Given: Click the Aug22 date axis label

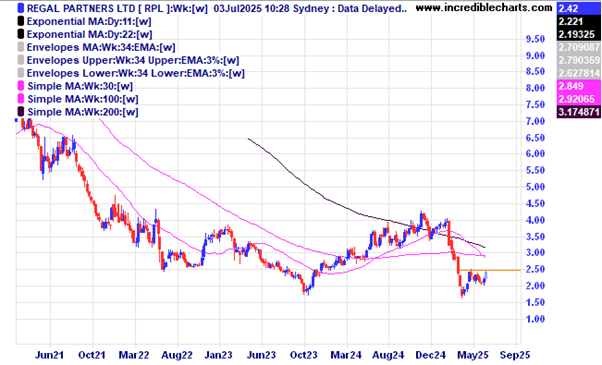Looking at the screenshot, I should click(x=177, y=355).
